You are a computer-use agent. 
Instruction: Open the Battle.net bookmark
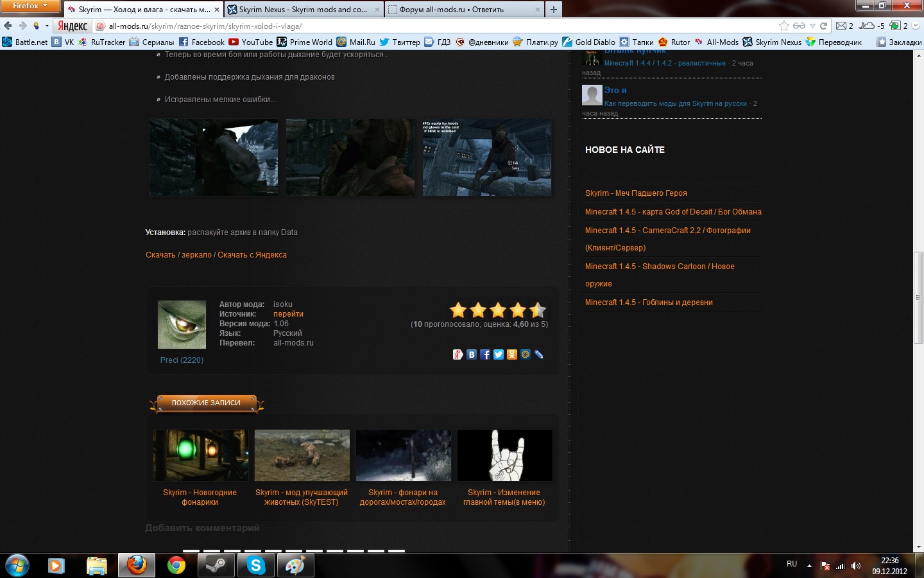(x=25, y=42)
